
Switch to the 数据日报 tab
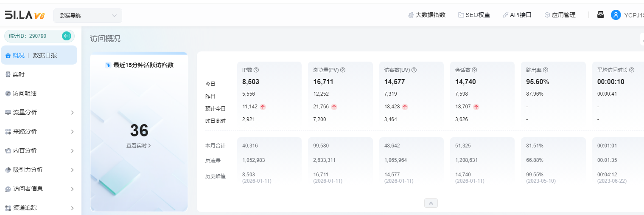click(45, 55)
